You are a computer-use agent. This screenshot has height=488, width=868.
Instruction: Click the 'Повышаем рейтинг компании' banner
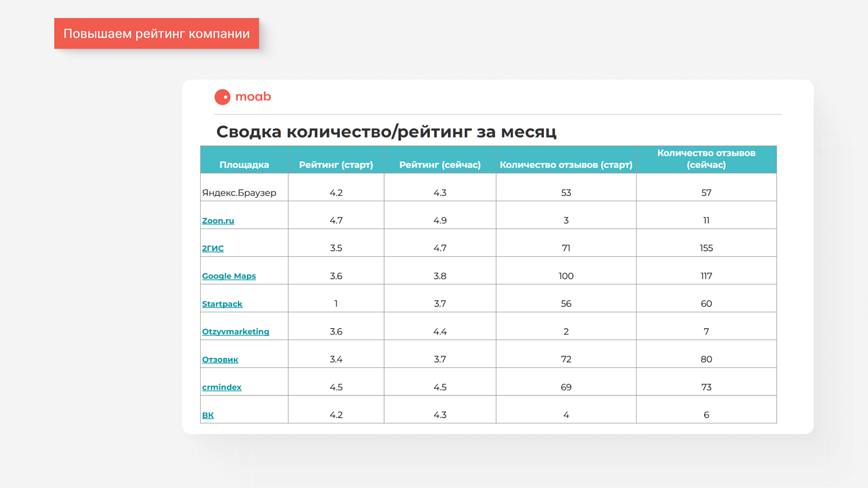[157, 34]
